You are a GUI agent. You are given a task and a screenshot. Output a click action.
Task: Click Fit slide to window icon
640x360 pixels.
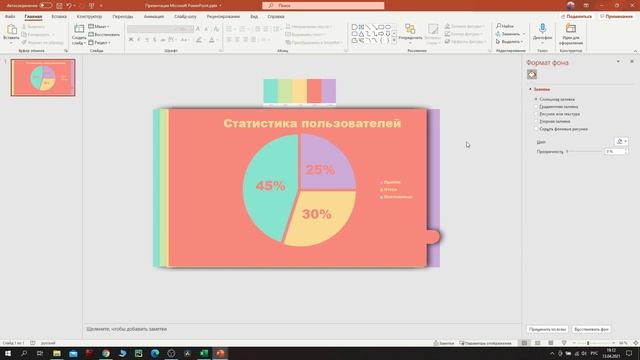(636, 343)
